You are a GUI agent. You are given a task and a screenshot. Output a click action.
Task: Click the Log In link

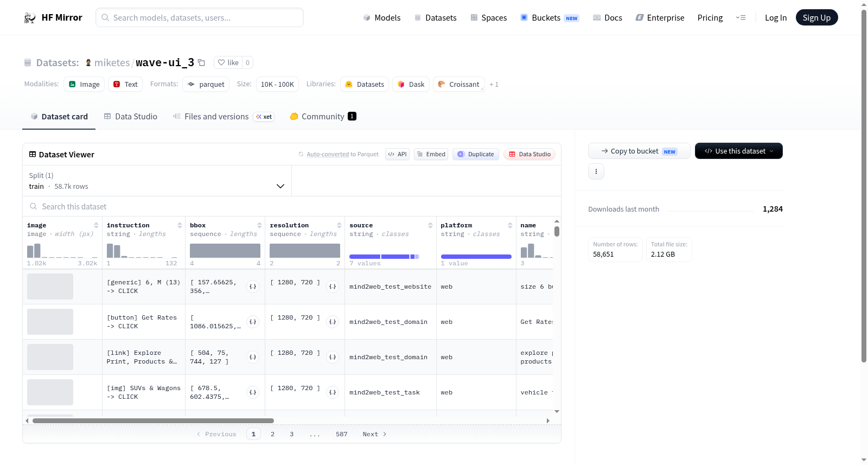pos(776,17)
